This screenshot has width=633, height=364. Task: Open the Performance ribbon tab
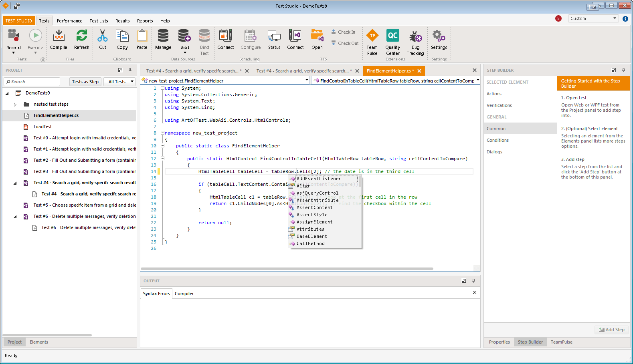69,21
